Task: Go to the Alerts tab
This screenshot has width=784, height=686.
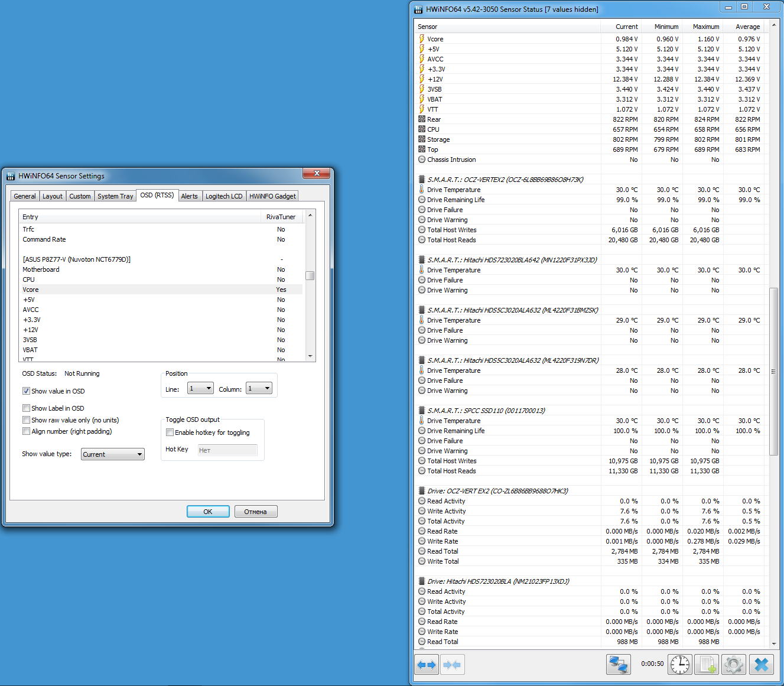Action: coord(190,196)
